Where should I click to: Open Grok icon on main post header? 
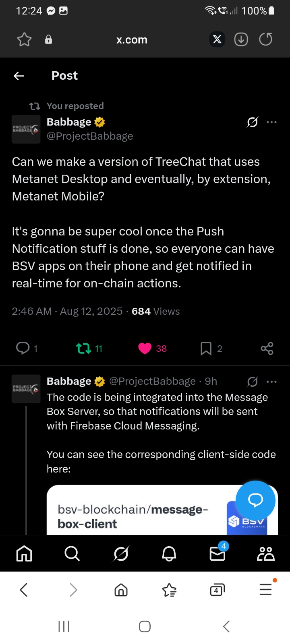pos(253,122)
